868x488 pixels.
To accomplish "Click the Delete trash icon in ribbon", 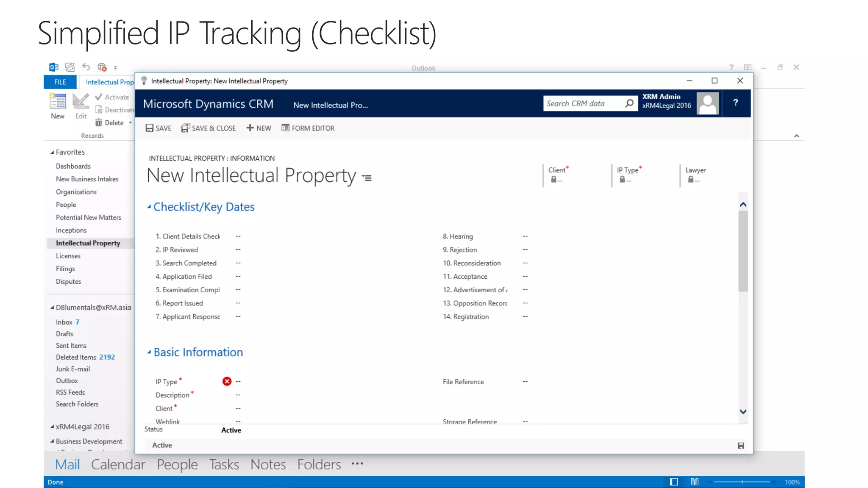I will point(98,123).
